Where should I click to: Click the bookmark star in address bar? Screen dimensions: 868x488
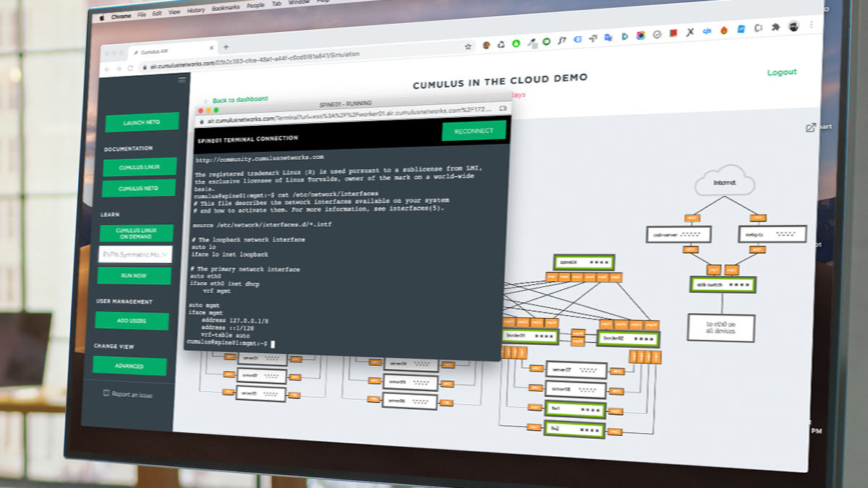click(x=468, y=46)
